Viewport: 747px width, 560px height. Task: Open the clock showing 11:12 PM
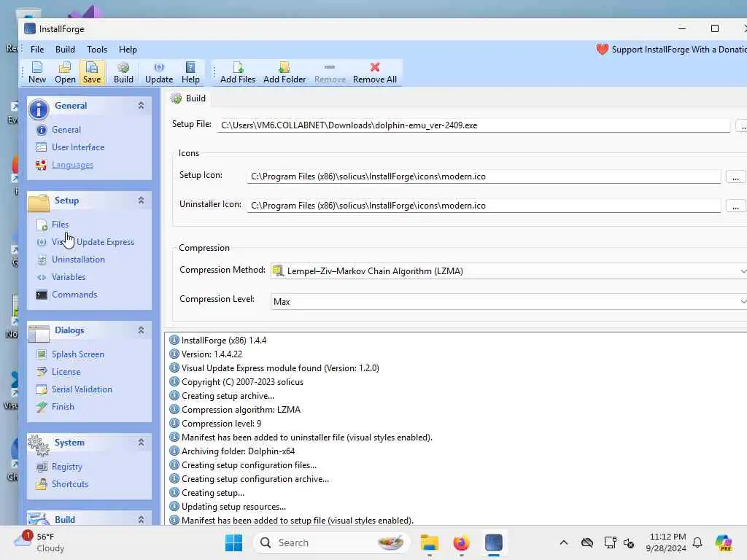point(667,542)
